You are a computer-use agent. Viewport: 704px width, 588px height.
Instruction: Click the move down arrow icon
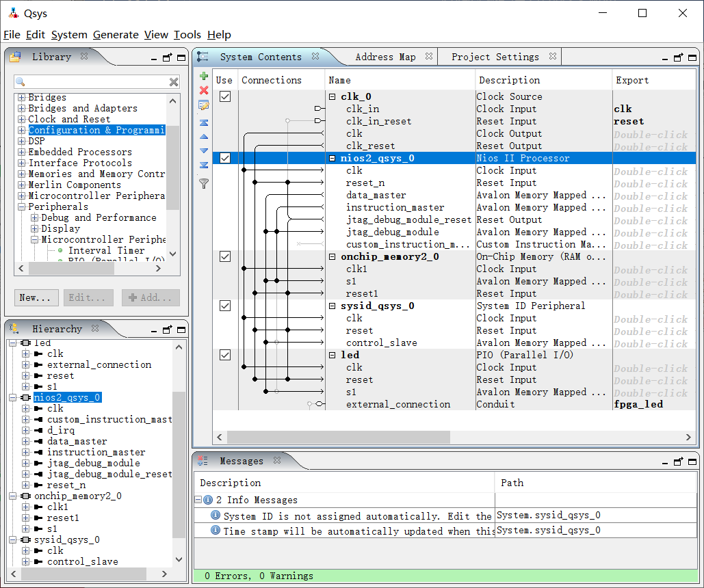tap(203, 150)
